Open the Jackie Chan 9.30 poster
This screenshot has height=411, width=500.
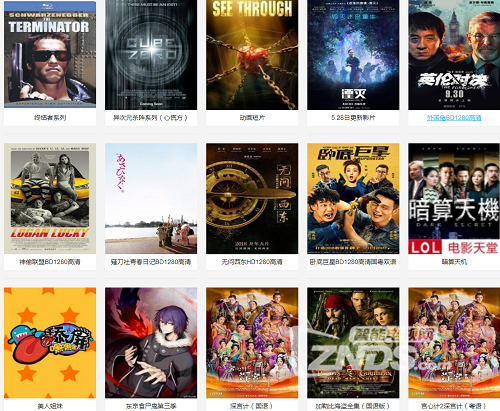tap(454, 55)
